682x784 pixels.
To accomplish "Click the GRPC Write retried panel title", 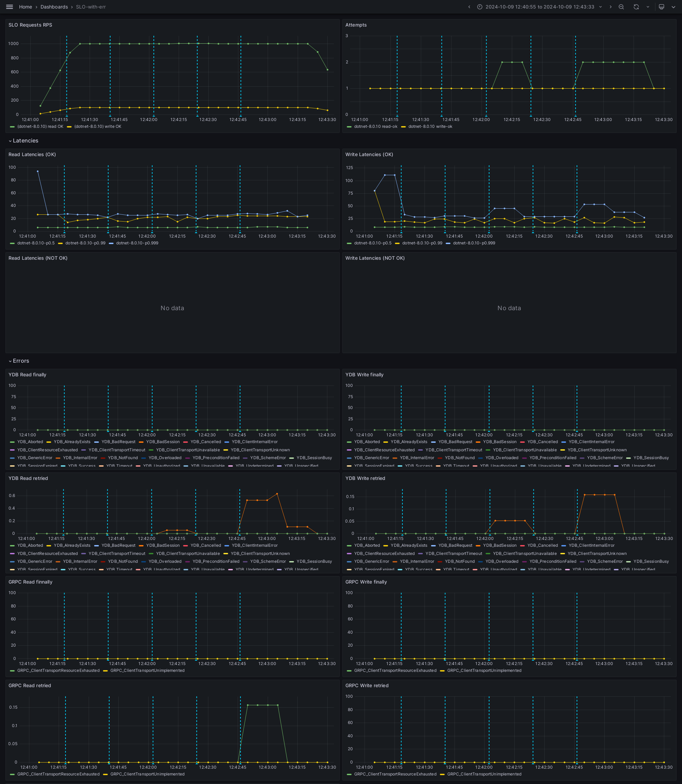I will [367, 686].
